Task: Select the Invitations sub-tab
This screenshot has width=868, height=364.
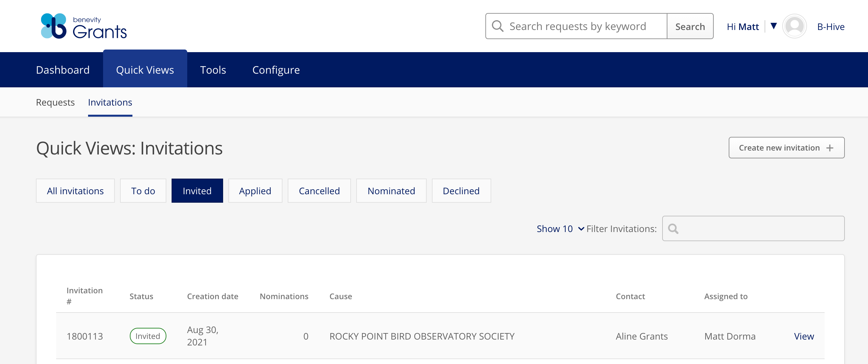Action: coord(110,102)
